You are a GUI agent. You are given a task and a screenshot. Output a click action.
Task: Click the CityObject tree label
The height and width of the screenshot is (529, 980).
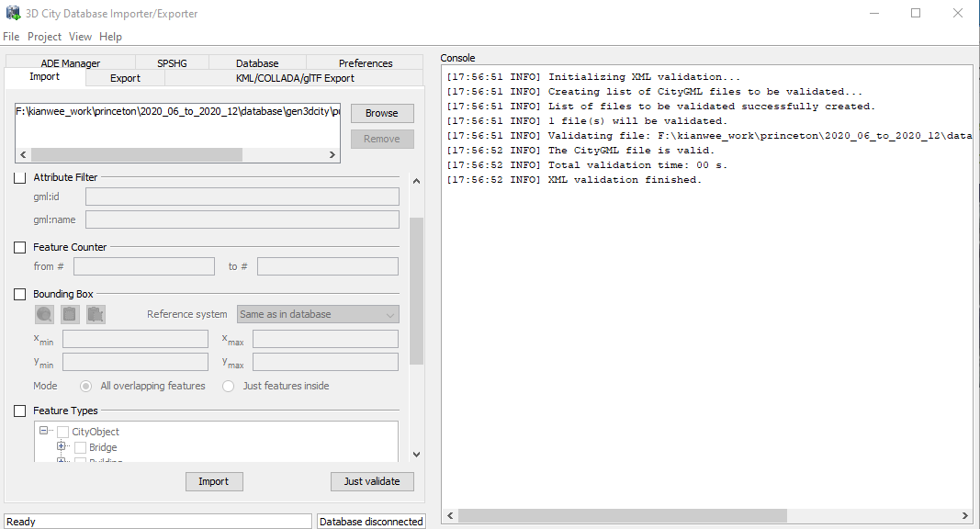(x=95, y=432)
